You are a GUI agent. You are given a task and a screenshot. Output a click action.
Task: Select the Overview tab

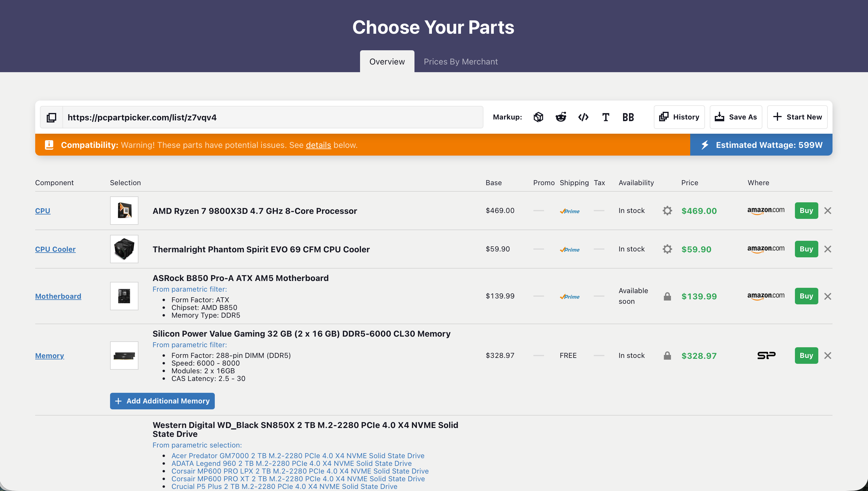[387, 62]
